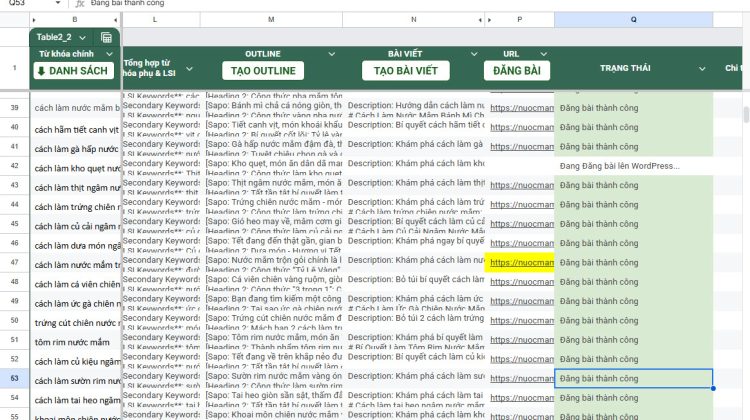Screen dimensions: 750x420
Task: Select the row 42 header
Action: (x=14, y=166)
